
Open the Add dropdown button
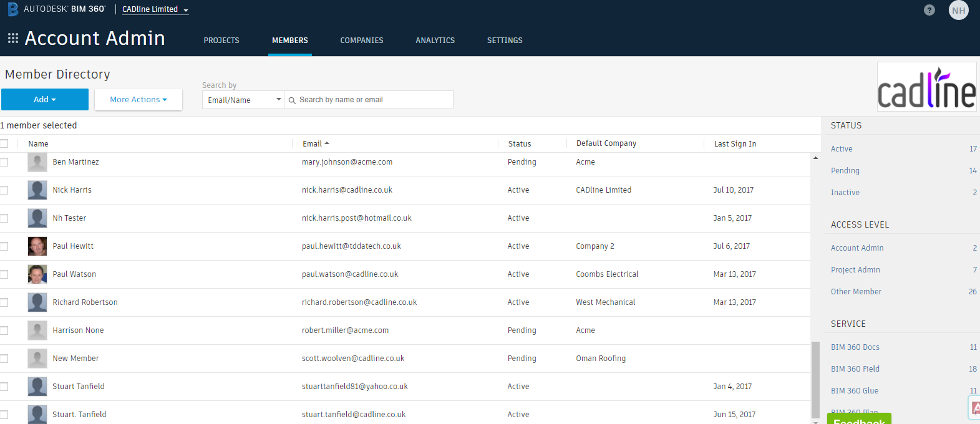(x=45, y=100)
